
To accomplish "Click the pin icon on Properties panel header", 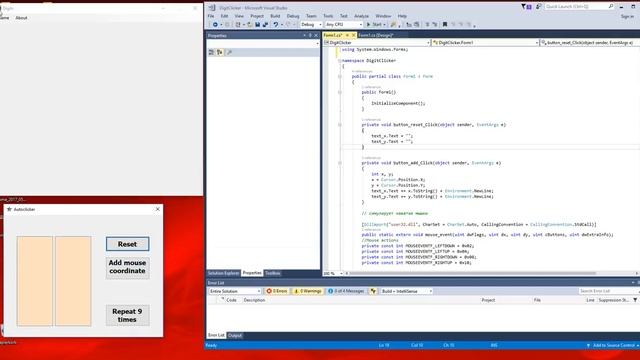I will tap(310, 36).
